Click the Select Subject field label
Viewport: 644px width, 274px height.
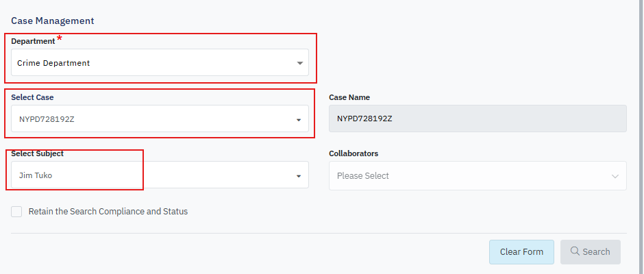(x=37, y=153)
